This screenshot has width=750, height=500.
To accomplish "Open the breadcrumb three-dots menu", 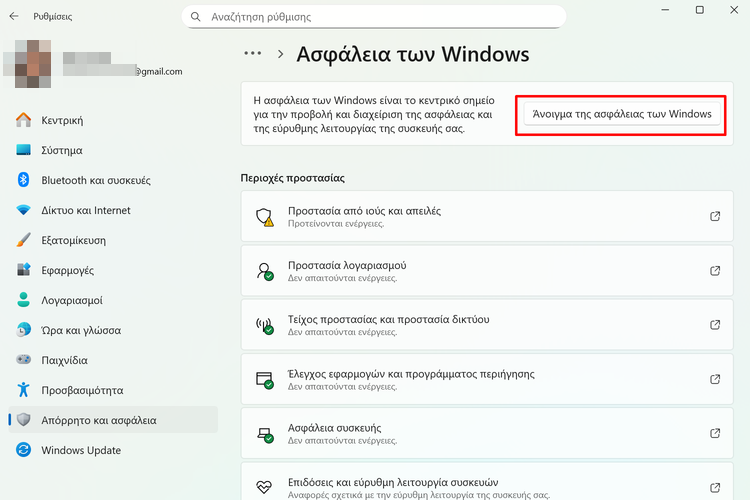I will (x=252, y=53).
